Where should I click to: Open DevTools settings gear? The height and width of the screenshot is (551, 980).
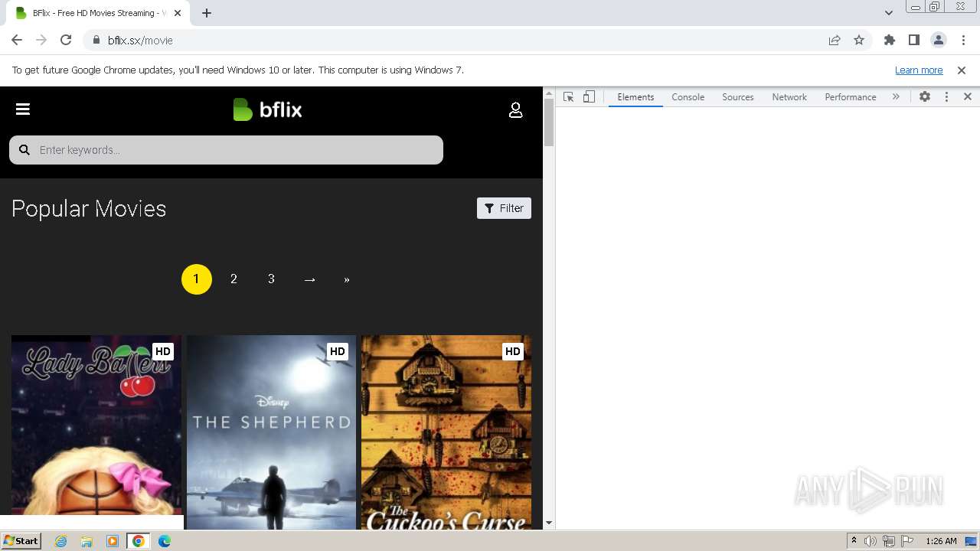tap(925, 97)
